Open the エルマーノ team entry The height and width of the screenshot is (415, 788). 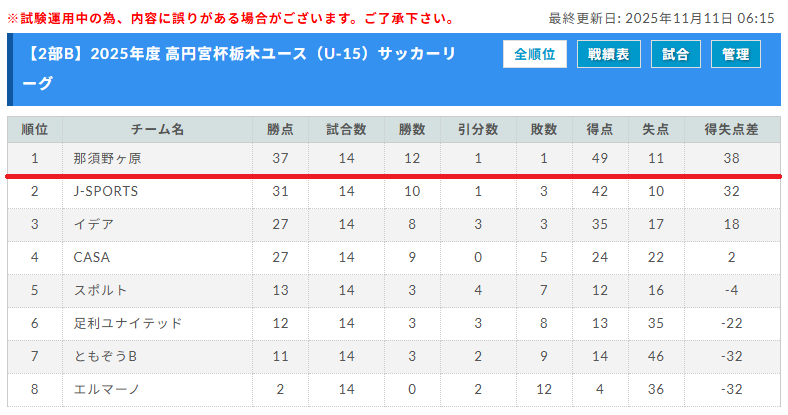coord(108,389)
